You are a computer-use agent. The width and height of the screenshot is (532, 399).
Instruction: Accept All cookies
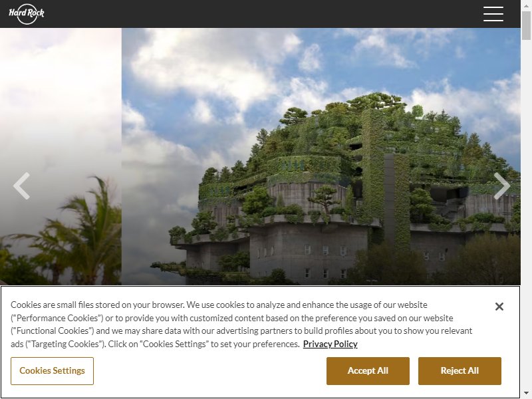(368, 371)
